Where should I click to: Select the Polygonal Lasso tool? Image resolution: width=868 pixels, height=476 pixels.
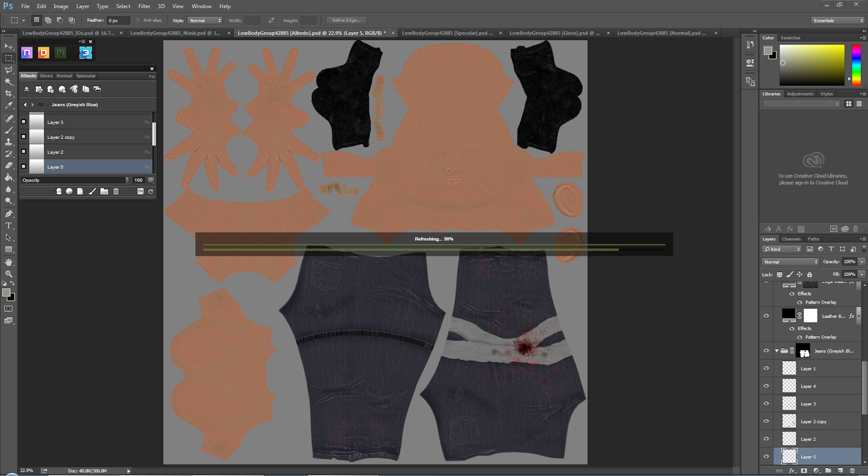pos(9,70)
